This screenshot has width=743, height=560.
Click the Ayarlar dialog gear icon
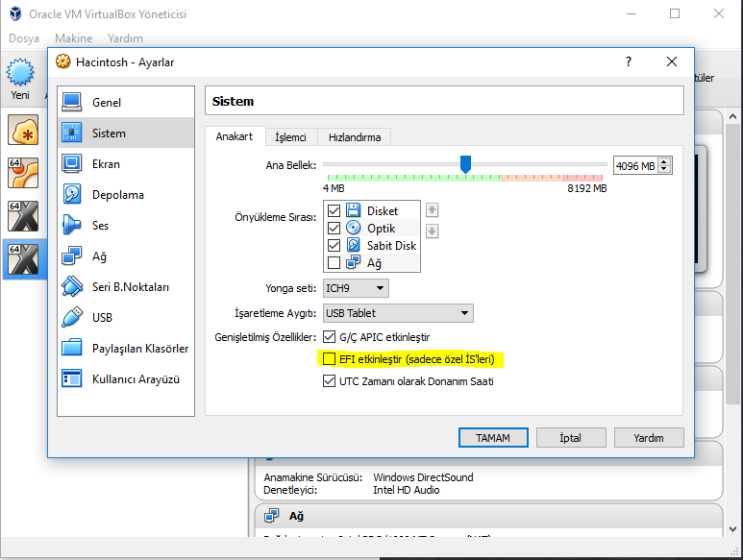pyautogui.click(x=63, y=61)
